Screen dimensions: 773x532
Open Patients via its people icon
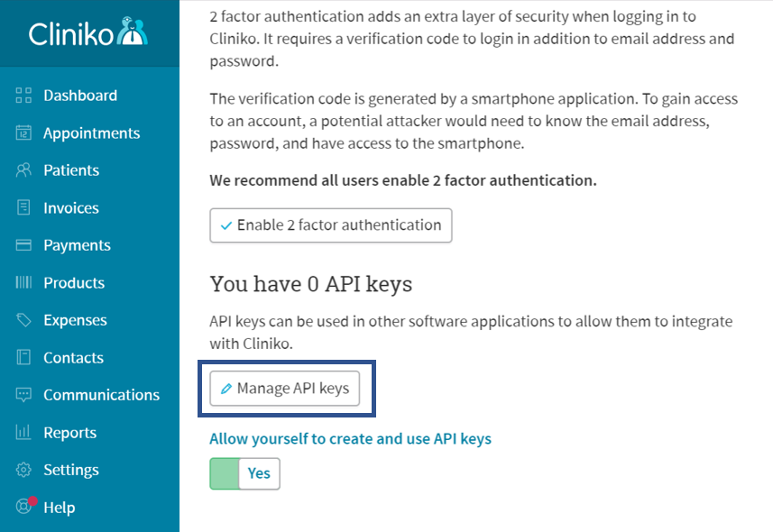24,170
